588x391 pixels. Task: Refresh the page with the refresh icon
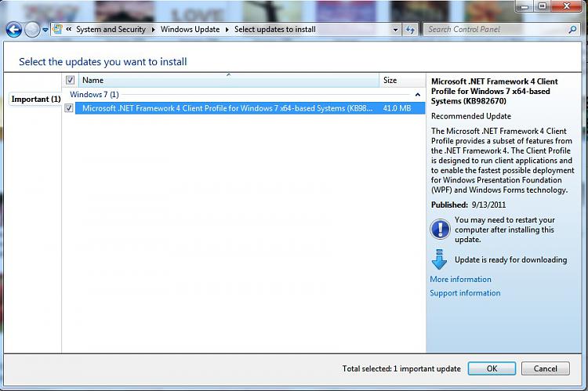tap(410, 30)
